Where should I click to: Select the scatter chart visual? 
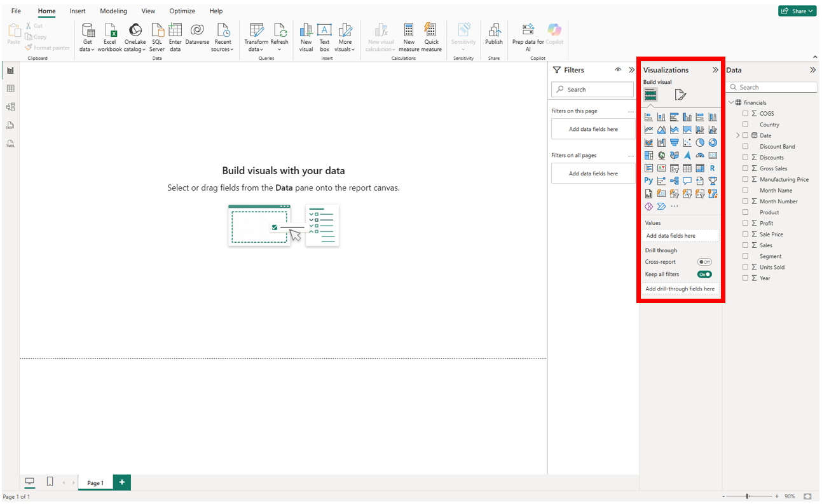point(687,142)
